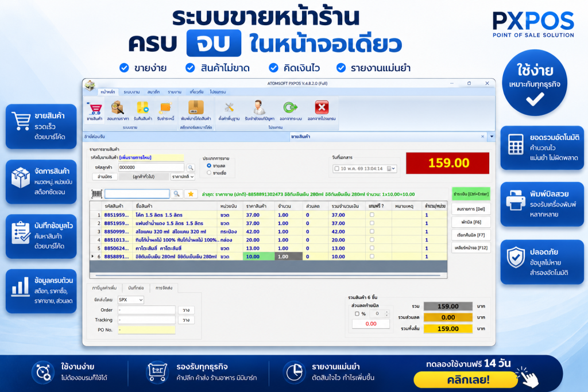Open the document tab list arrow
Viewport: 588px width, 392px height.
(x=492, y=137)
